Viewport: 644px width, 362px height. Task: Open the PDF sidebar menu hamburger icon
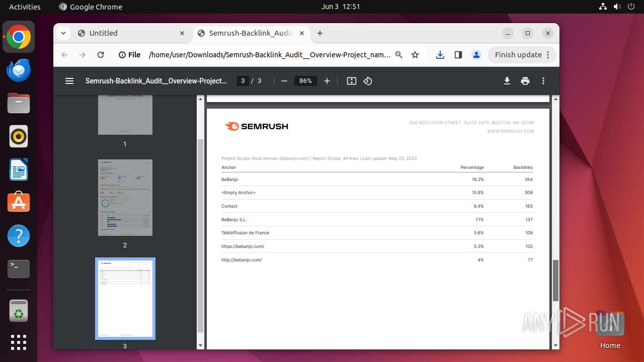(69, 81)
